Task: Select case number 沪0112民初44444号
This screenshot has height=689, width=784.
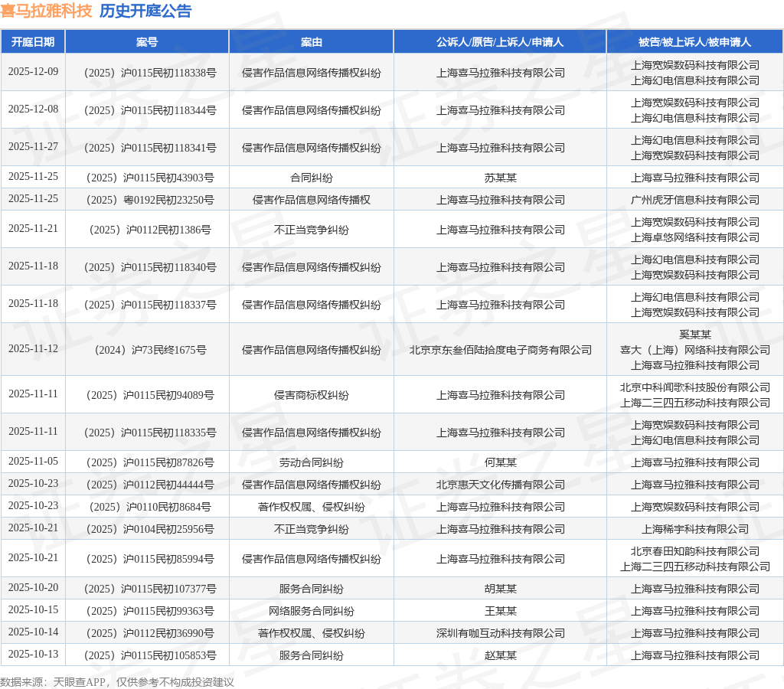Action: (150, 485)
